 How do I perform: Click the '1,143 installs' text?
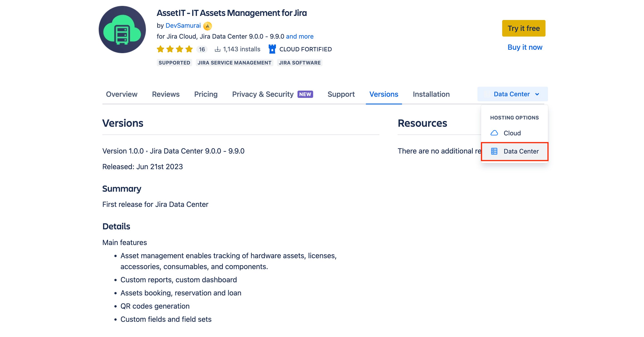(x=241, y=49)
